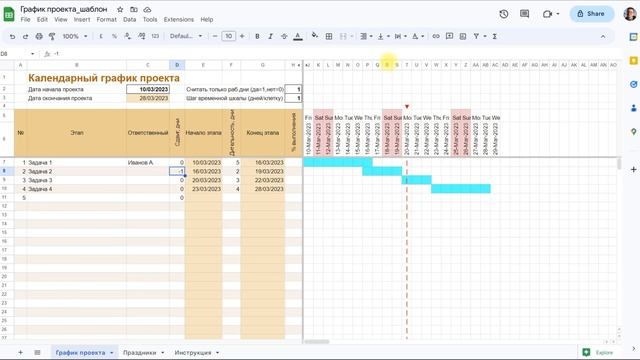Show the all sheets list
Viewport: 640px width, 360px height.
pyautogui.click(x=37, y=352)
